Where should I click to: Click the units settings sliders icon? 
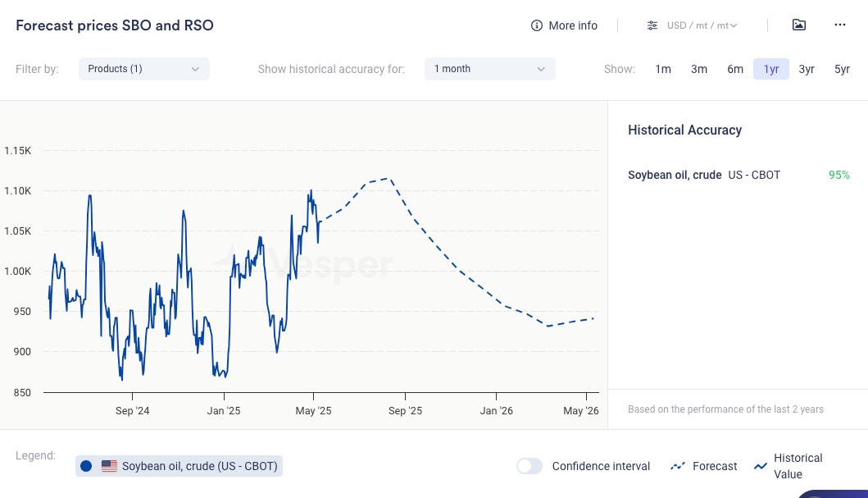pyautogui.click(x=652, y=25)
